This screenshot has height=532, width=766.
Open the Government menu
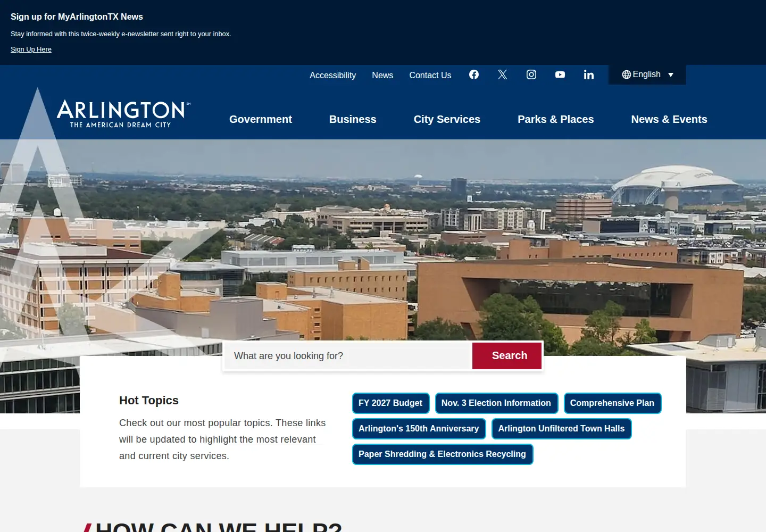pyautogui.click(x=261, y=119)
